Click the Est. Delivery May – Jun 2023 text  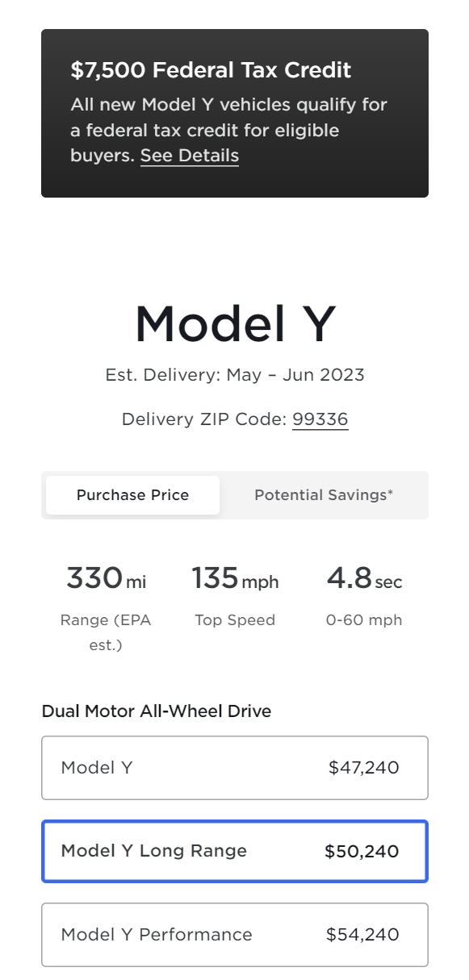(235, 375)
